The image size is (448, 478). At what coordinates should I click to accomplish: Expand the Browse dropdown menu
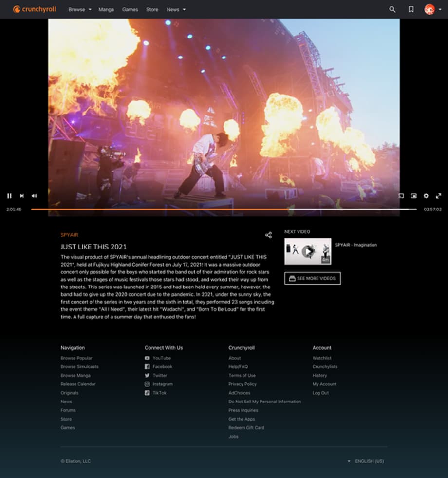point(80,9)
